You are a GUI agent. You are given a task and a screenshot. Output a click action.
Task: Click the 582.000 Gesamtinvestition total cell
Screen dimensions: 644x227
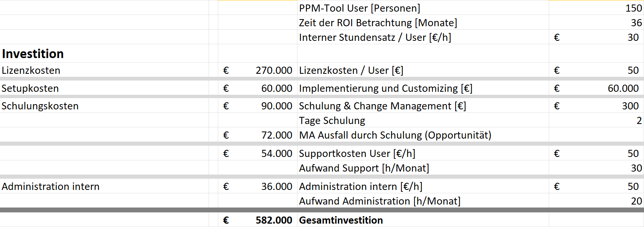pos(274,220)
